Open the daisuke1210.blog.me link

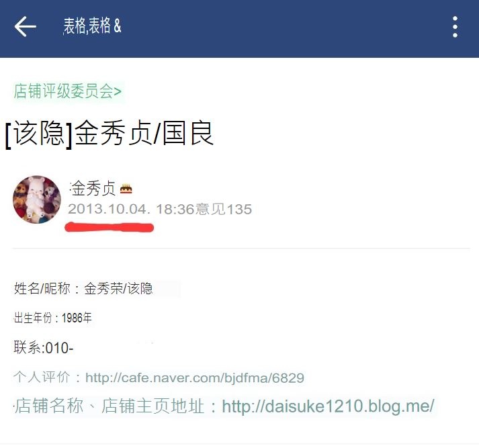click(328, 406)
